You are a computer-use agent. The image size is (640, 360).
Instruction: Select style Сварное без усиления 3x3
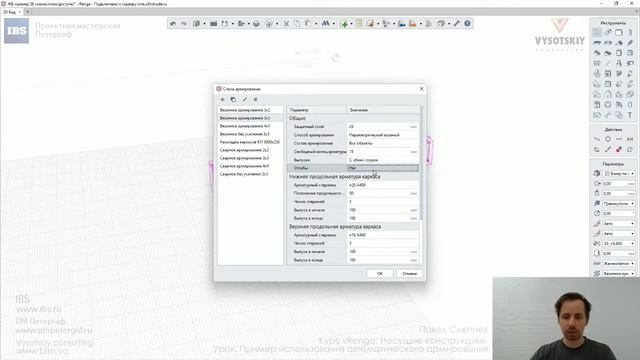click(x=250, y=174)
